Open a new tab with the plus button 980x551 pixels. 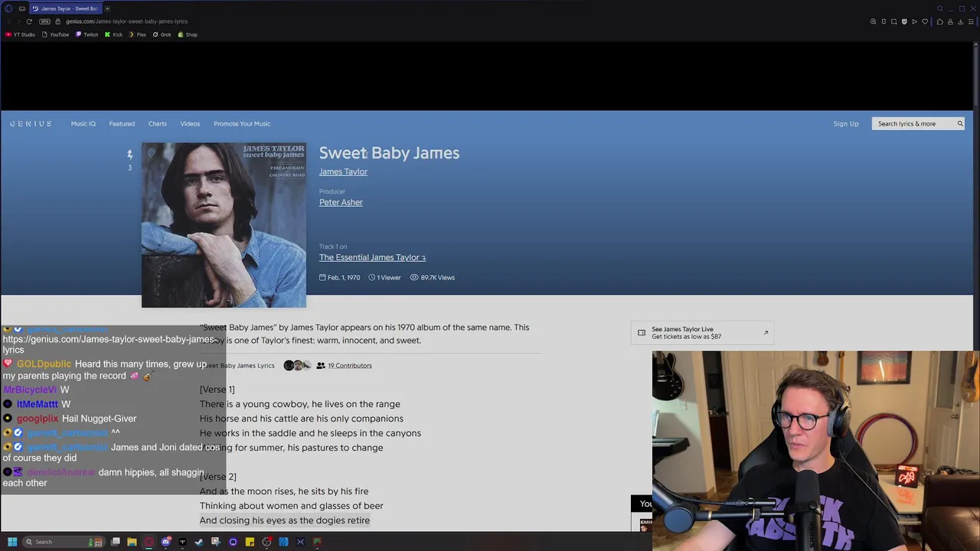[x=107, y=8]
